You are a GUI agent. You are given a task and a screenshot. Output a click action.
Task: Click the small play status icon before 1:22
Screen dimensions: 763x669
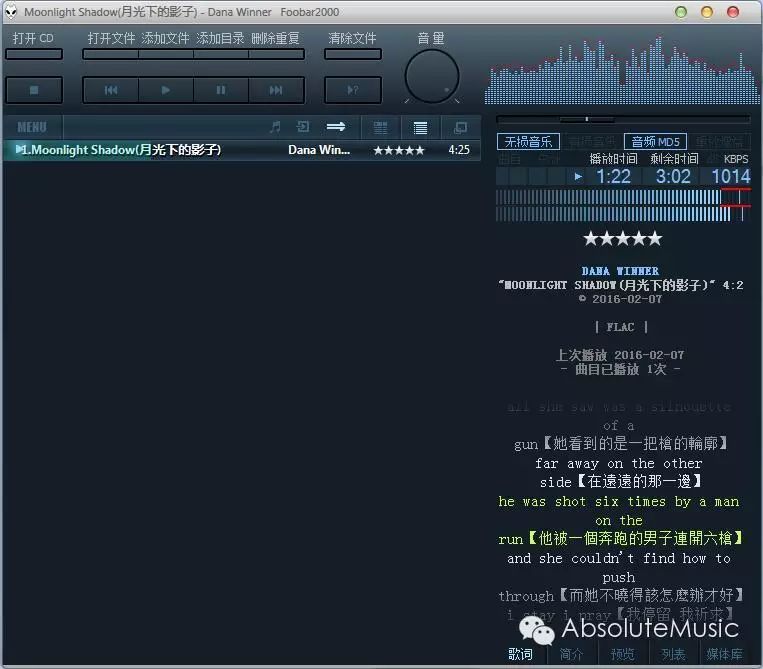pyautogui.click(x=578, y=177)
